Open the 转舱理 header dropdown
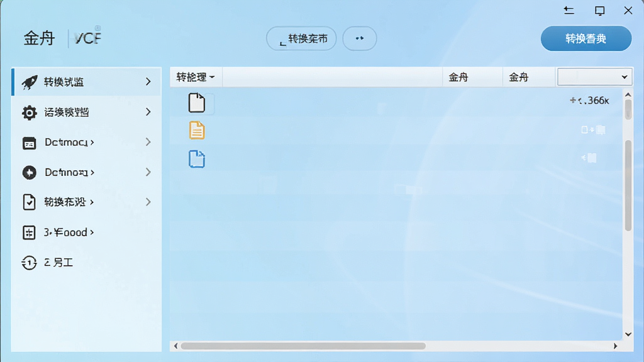Viewport: 644px width, 362px height. (196, 77)
